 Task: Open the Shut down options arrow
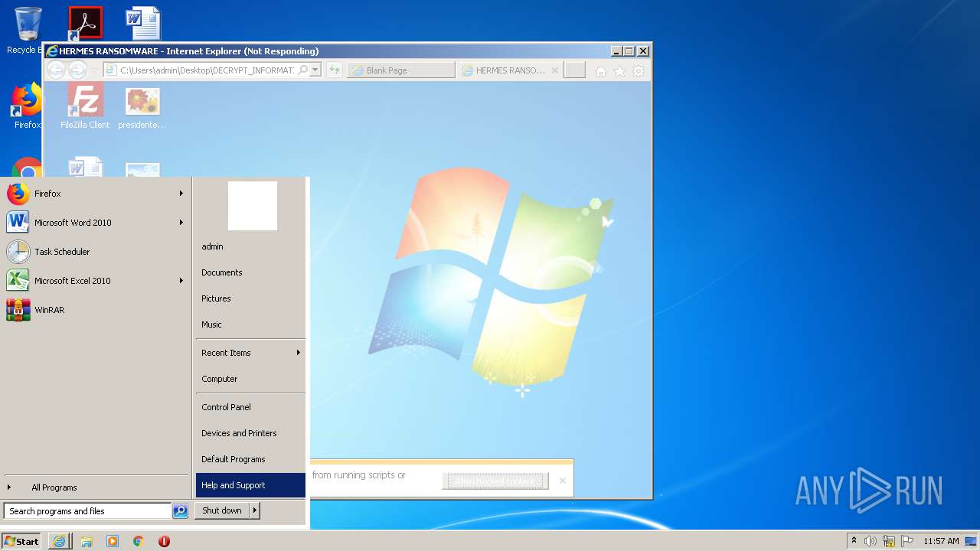pos(255,510)
